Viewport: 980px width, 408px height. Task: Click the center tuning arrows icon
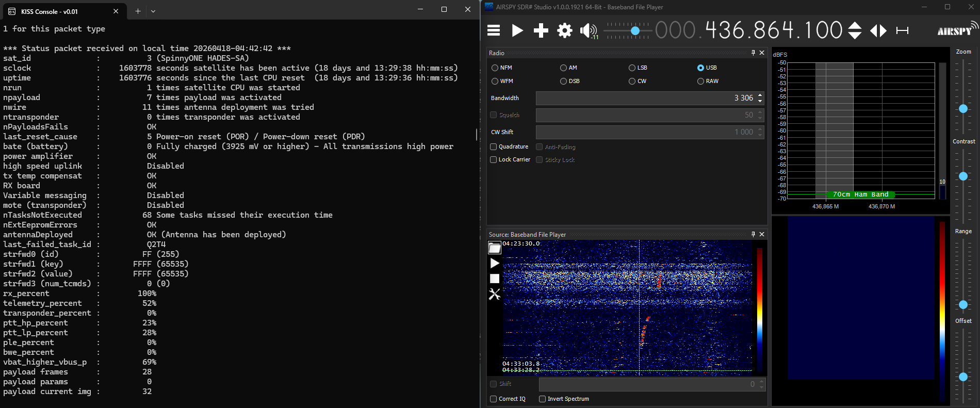(x=878, y=30)
